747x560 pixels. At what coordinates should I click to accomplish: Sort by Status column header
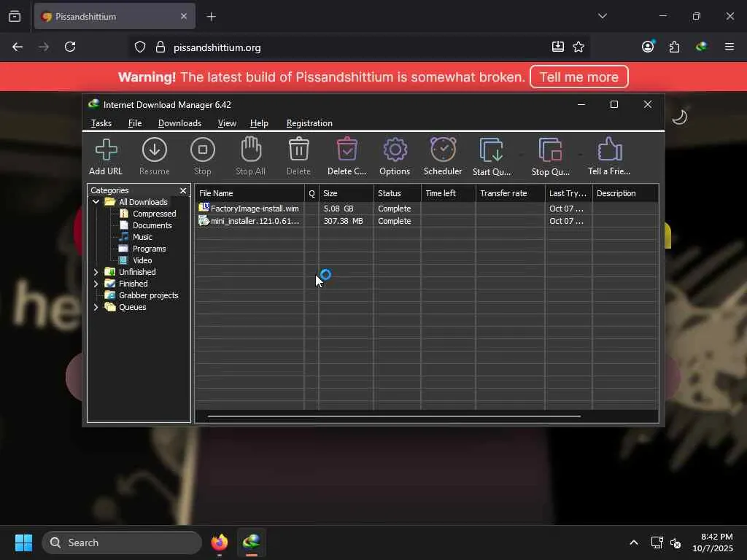click(398, 193)
